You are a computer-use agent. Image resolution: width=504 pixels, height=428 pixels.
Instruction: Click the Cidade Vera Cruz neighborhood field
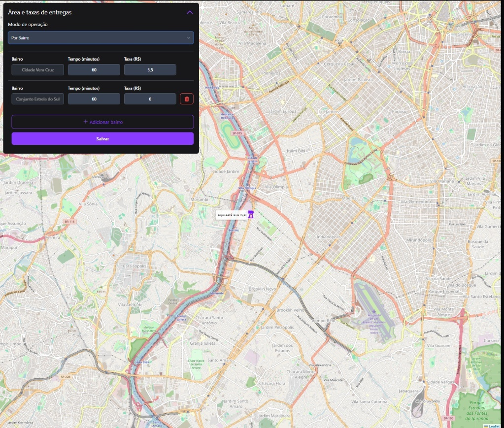click(38, 70)
